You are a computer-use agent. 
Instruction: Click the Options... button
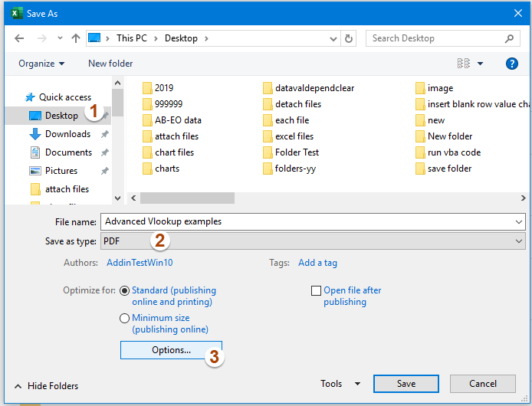pyautogui.click(x=171, y=350)
